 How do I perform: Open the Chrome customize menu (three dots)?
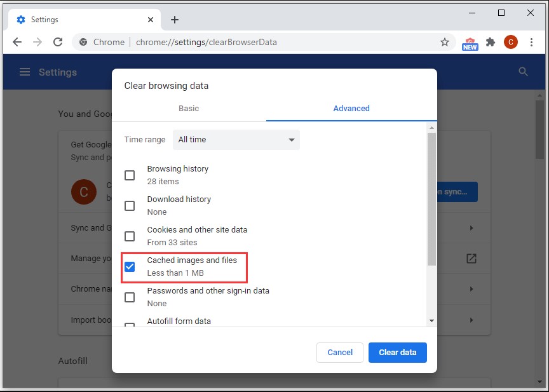click(532, 42)
